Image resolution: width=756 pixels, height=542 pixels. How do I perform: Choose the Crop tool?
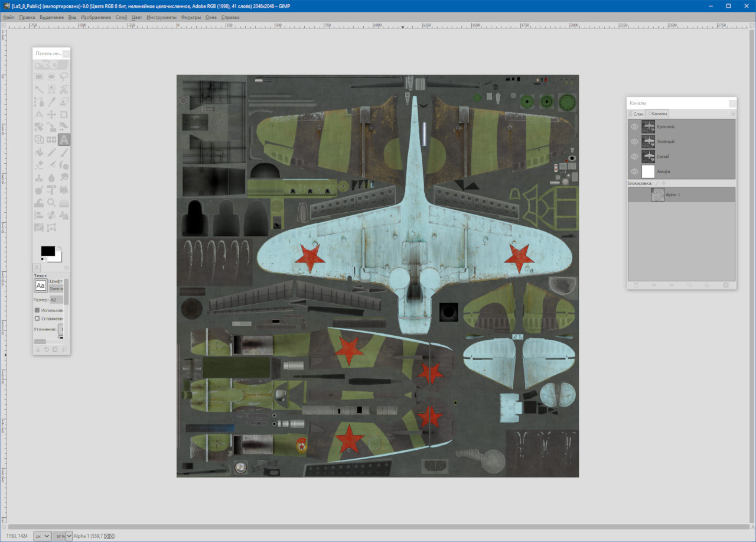[64, 115]
